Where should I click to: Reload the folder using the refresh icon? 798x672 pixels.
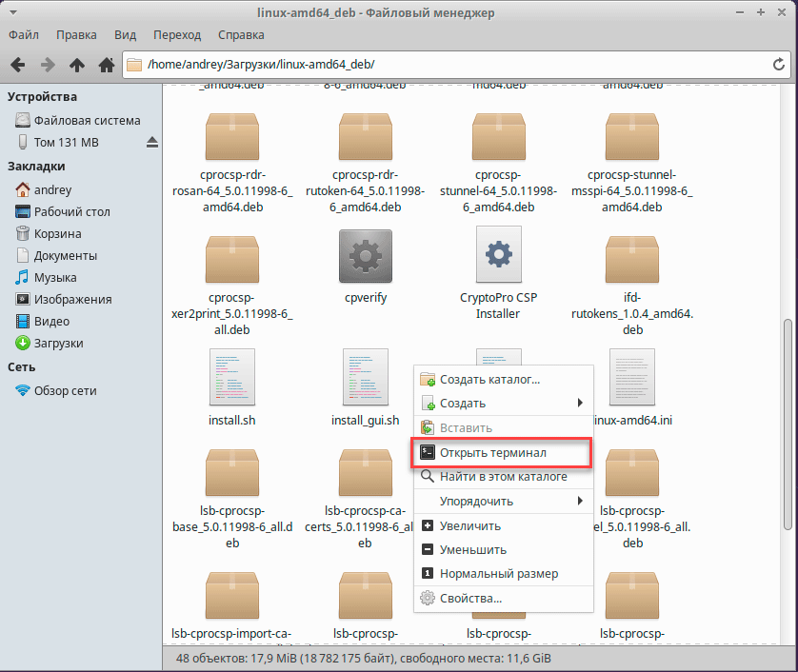pos(778,65)
